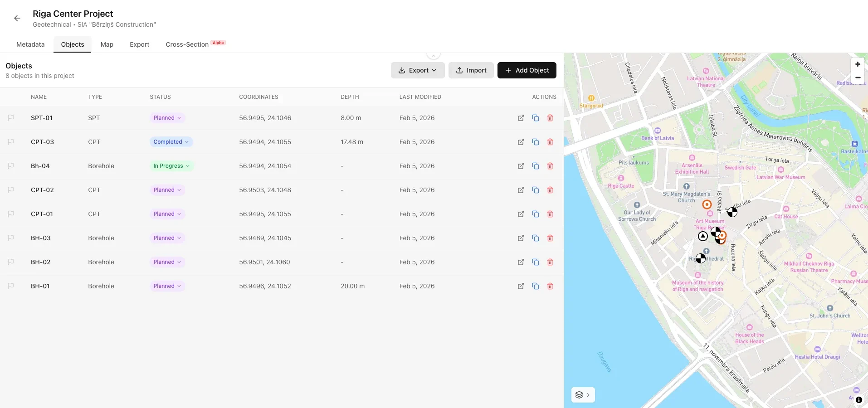The width and height of the screenshot is (868, 408).
Task: Open BH-01 via external link icon
Action: tap(521, 286)
